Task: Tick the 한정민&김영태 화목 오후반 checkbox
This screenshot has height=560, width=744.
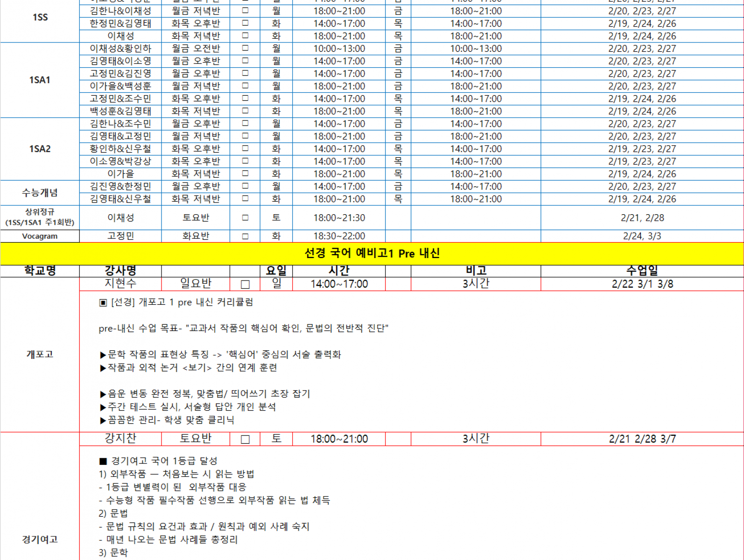Action: 245,23
